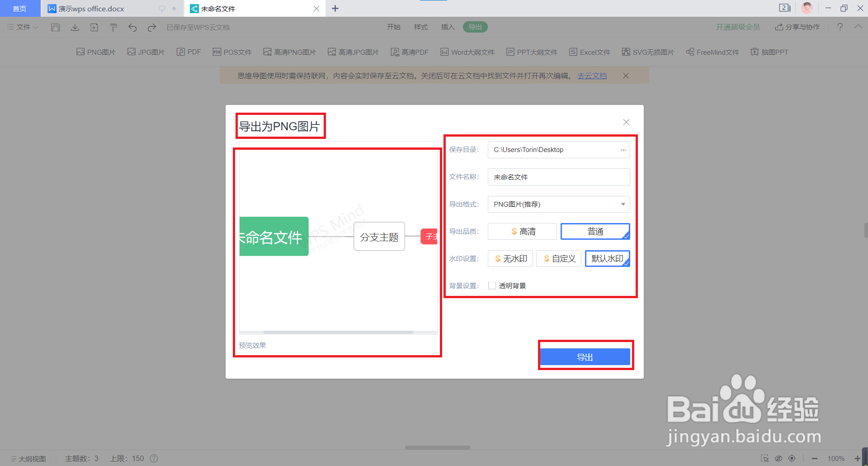The image size is (868, 466).
Task: Click the 上限 help circle icon
Action: (x=154, y=458)
